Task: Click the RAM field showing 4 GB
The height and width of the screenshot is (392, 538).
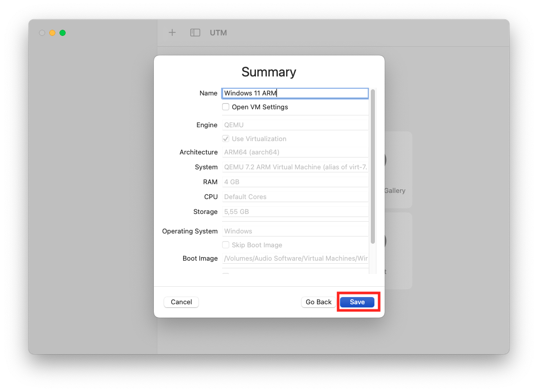Action: 295,182
